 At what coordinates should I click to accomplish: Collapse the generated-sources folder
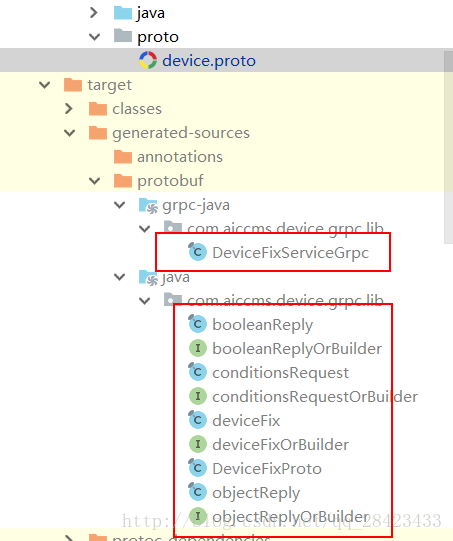coord(70,133)
